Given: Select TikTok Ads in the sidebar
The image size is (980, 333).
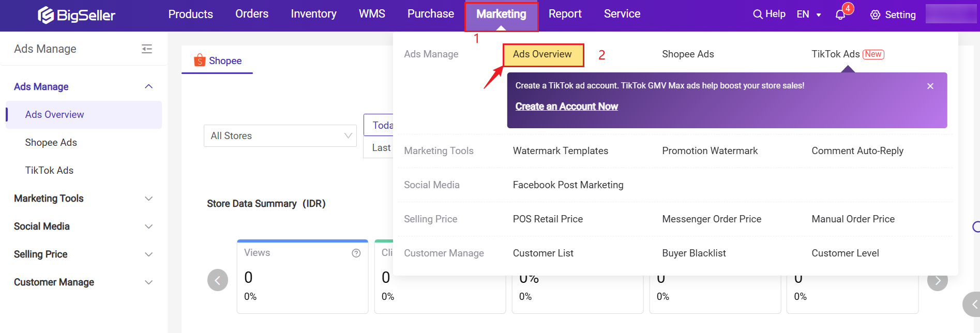Looking at the screenshot, I should 49,171.
